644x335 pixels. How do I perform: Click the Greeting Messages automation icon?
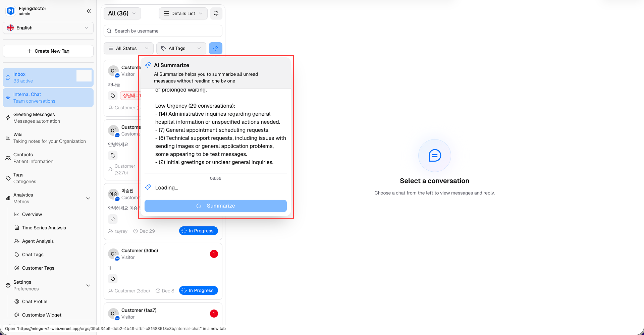point(8,118)
